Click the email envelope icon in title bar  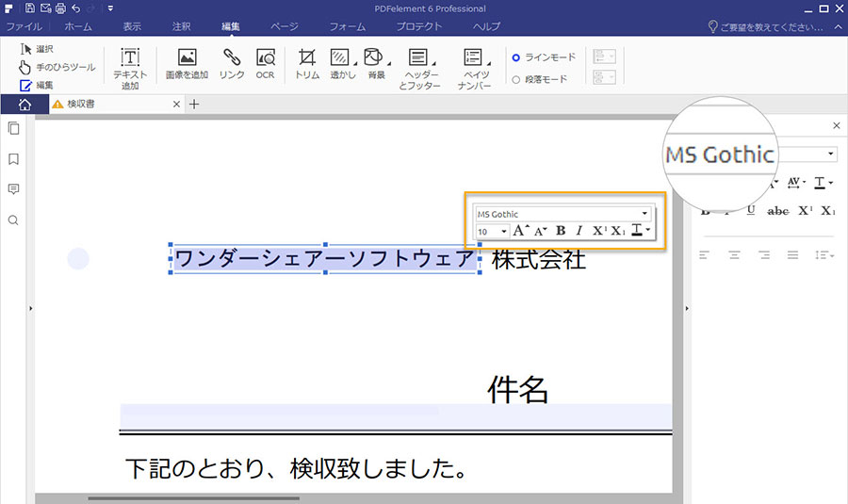point(45,8)
